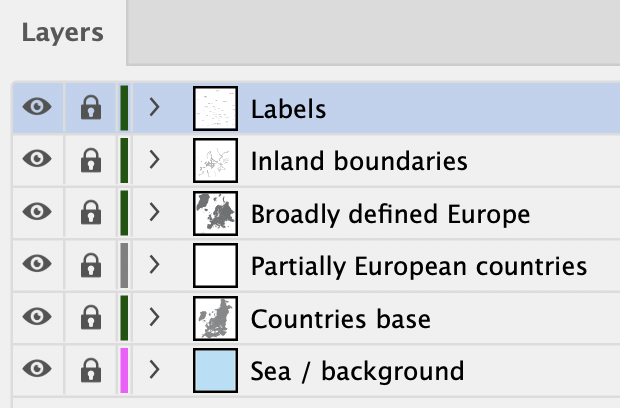Image resolution: width=620 pixels, height=408 pixels.
Task: Click lock icon for Partially European countries
Action: [x=91, y=264]
